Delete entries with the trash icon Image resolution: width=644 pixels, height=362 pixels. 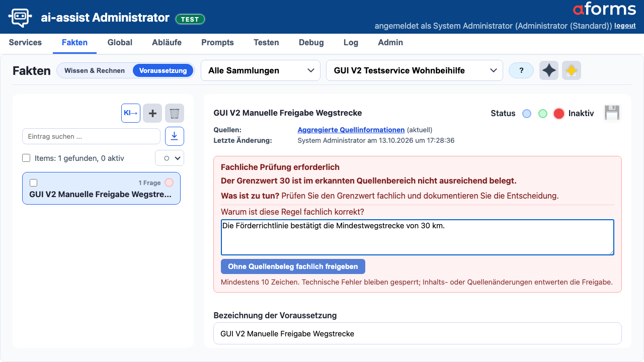(174, 113)
